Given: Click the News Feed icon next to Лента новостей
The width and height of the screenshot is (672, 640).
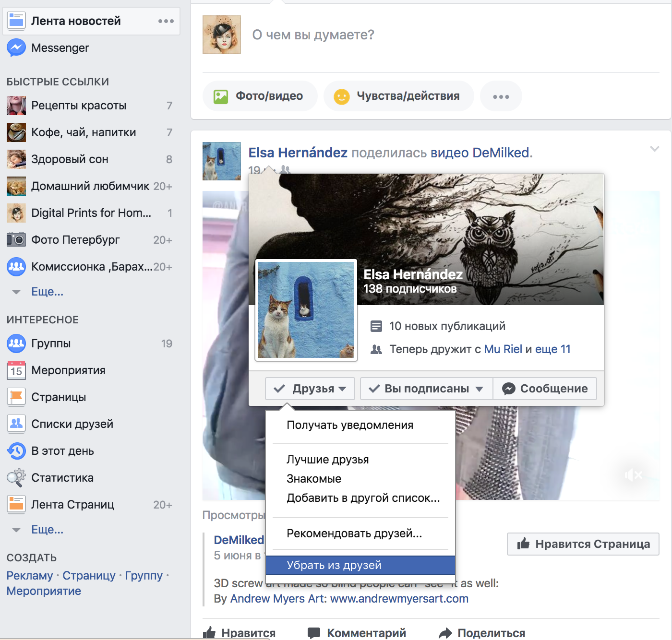Looking at the screenshot, I should point(16,21).
